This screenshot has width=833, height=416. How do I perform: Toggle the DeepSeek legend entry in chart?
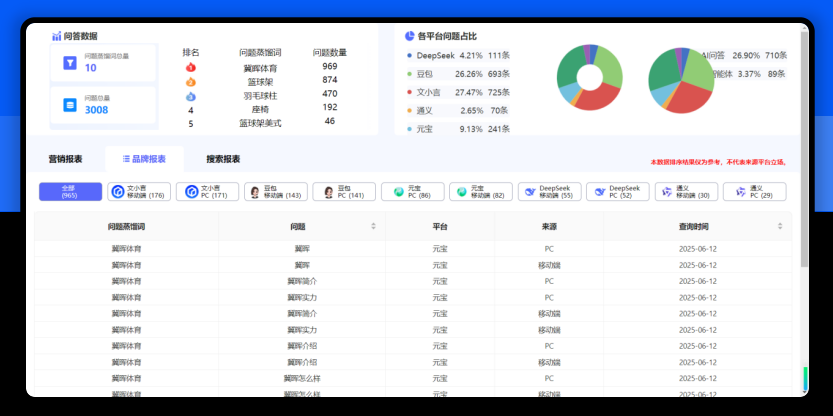coord(435,56)
